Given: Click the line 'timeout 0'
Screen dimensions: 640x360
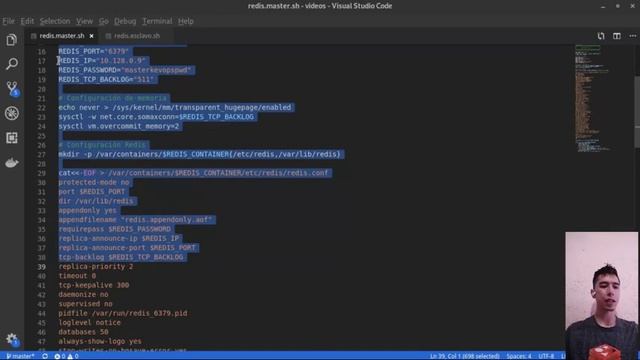Looking at the screenshot, I should (77, 276).
